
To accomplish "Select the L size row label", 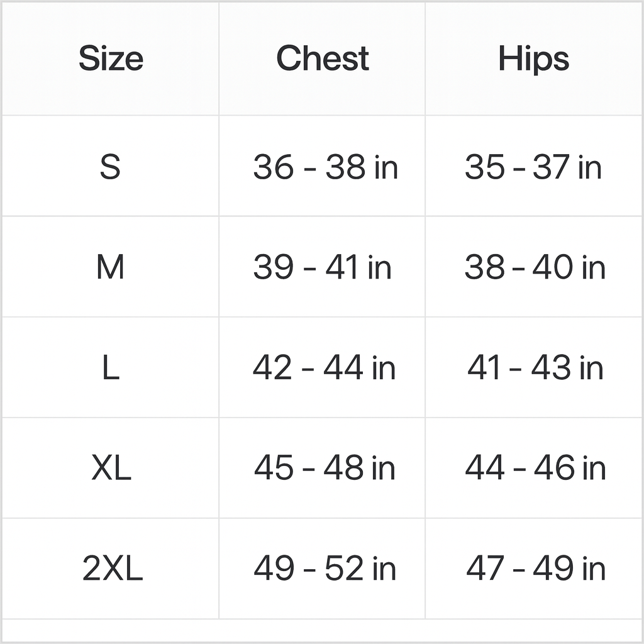I will click(110, 369).
